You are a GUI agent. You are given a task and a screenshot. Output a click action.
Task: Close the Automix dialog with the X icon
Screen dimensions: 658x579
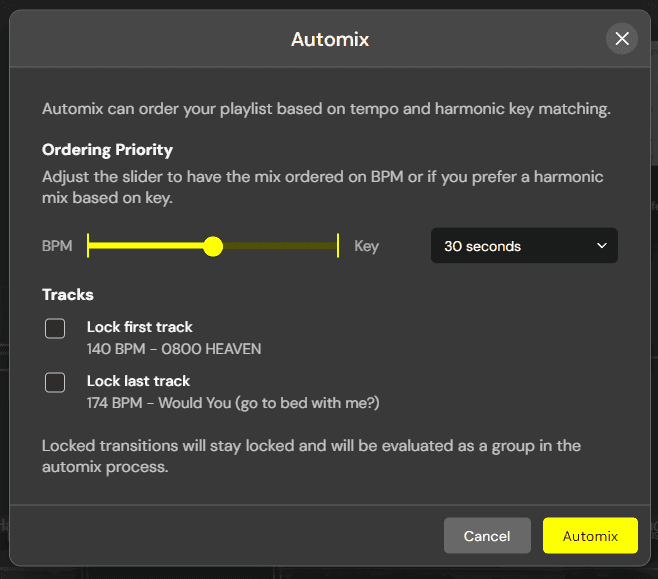[621, 39]
